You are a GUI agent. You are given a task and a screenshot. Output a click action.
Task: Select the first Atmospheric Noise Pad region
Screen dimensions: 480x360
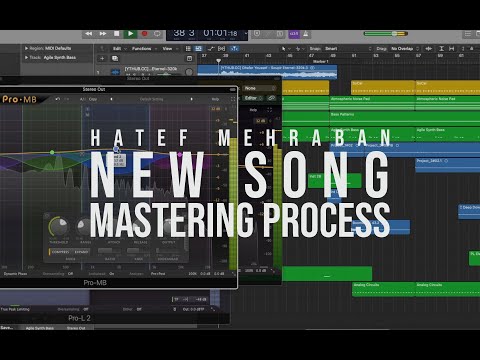(372, 103)
